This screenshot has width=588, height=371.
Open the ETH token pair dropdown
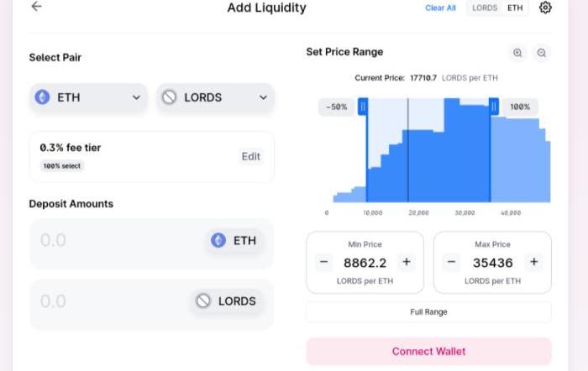[88, 97]
